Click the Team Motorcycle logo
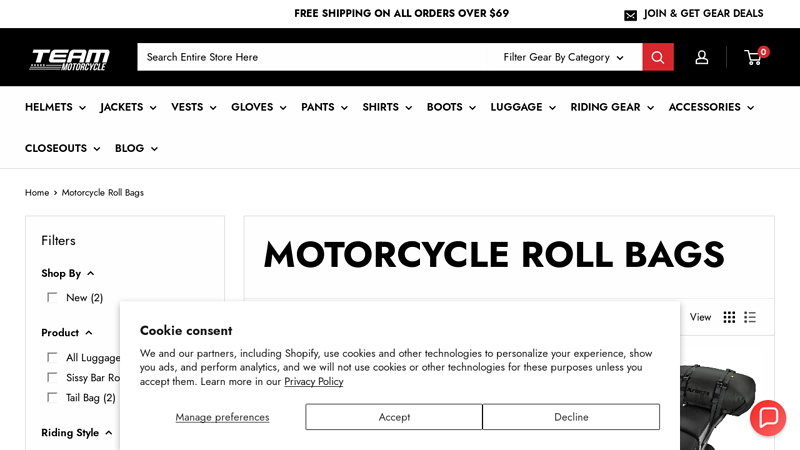The height and width of the screenshot is (450, 800). [x=70, y=58]
